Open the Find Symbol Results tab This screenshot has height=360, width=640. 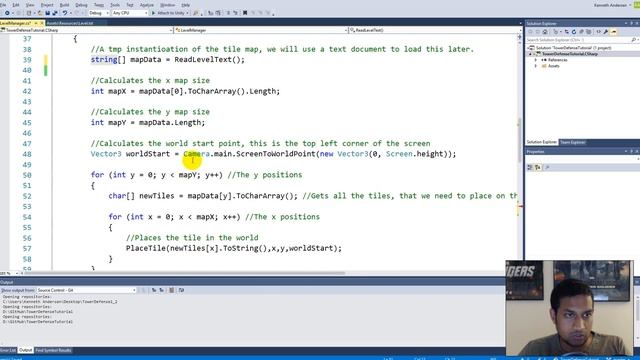(53, 350)
